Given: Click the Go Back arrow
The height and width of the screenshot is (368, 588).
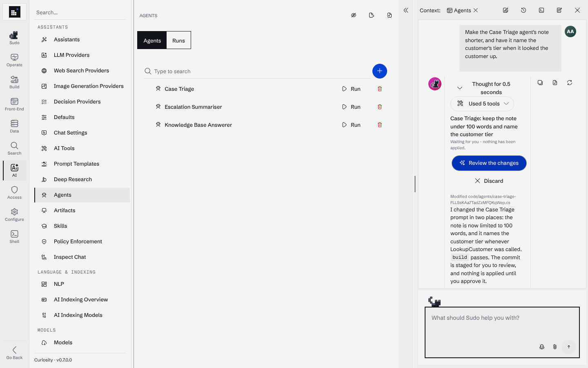Looking at the screenshot, I should [14, 352].
